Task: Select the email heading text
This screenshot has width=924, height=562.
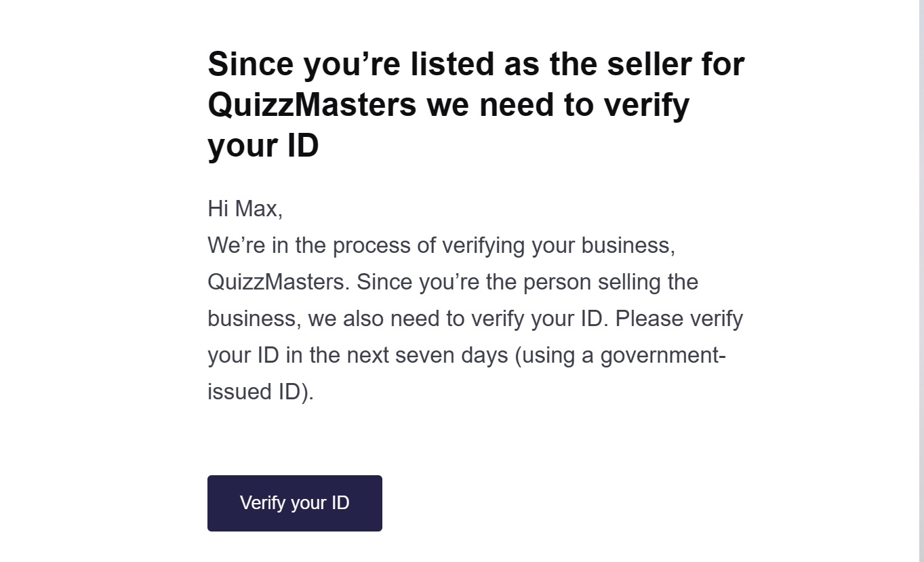Action: (475, 103)
